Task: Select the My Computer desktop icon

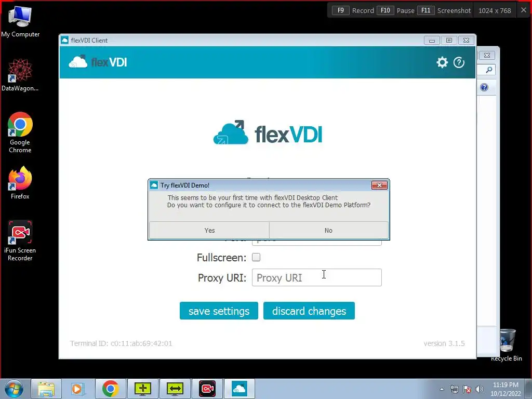Action: coord(20,21)
